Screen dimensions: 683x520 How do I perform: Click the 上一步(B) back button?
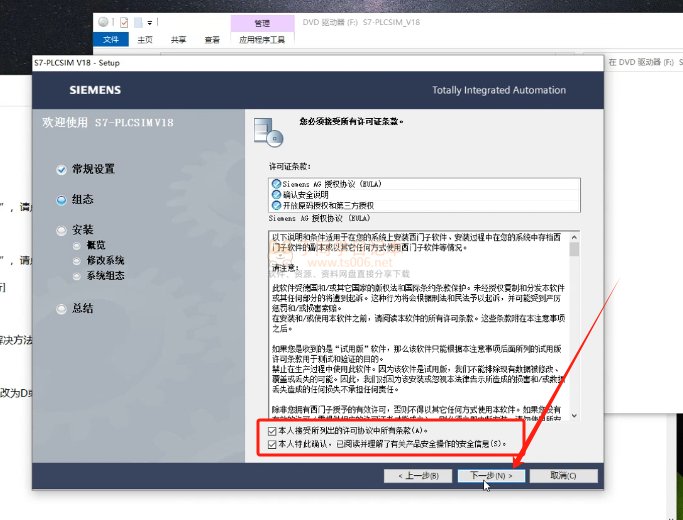pyautogui.click(x=418, y=476)
